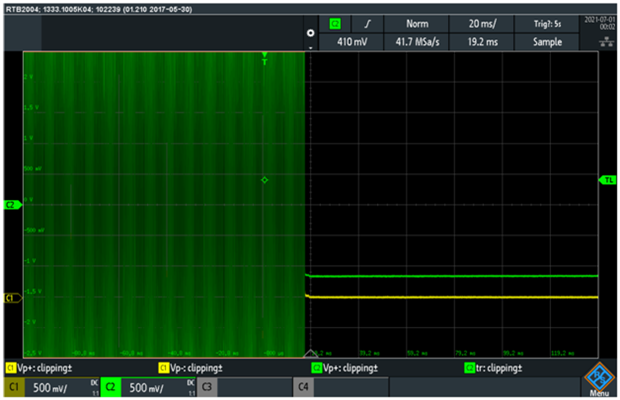Viewport: 620px width, 400px height.
Task: Open the Sample acquisition mode setting
Action: click(547, 42)
